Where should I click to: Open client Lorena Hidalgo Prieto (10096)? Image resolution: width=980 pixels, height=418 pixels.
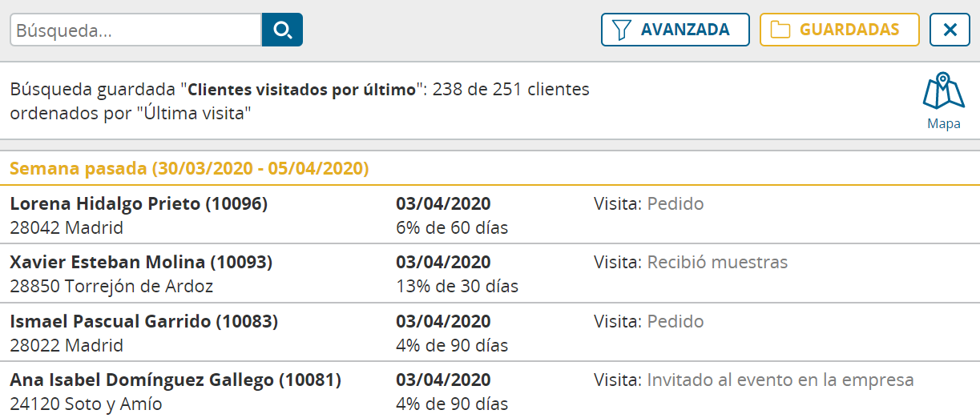point(490,215)
